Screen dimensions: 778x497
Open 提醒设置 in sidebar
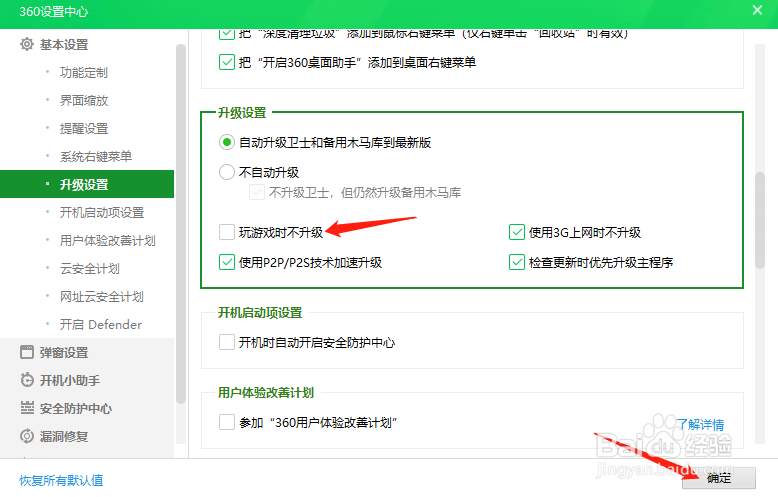tap(84, 128)
